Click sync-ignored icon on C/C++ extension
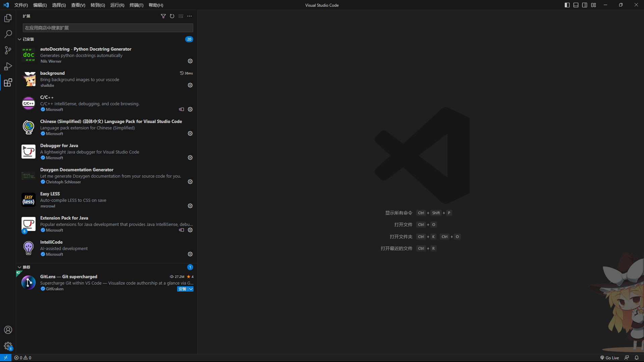644x362 pixels. 181,109
